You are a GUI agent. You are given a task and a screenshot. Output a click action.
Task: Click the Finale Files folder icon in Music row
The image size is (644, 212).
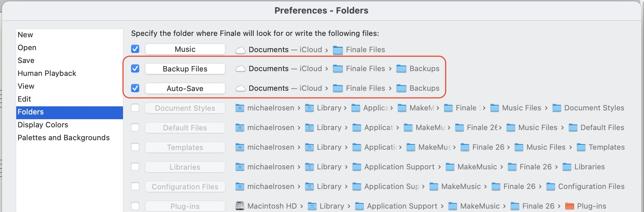(x=338, y=50)
